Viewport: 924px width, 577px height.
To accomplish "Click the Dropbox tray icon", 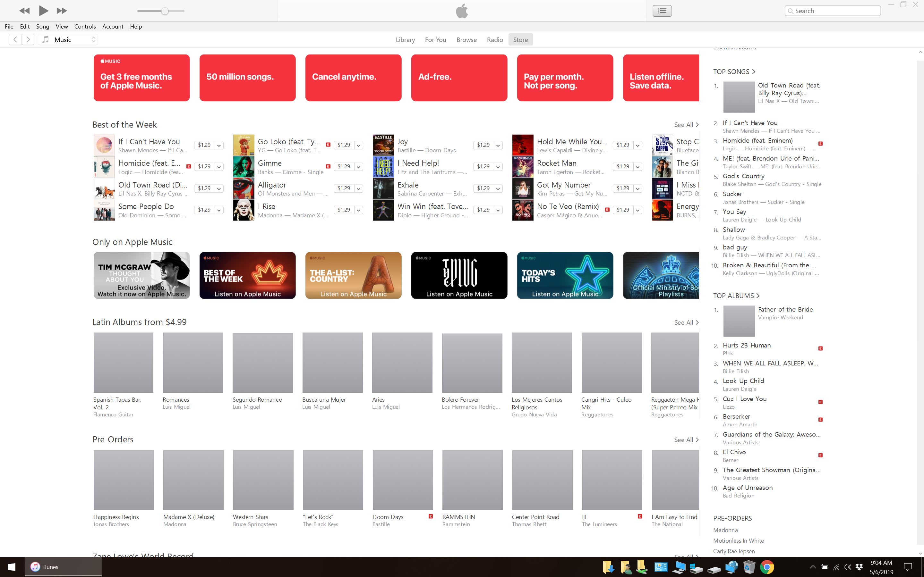I will [859, 567].
